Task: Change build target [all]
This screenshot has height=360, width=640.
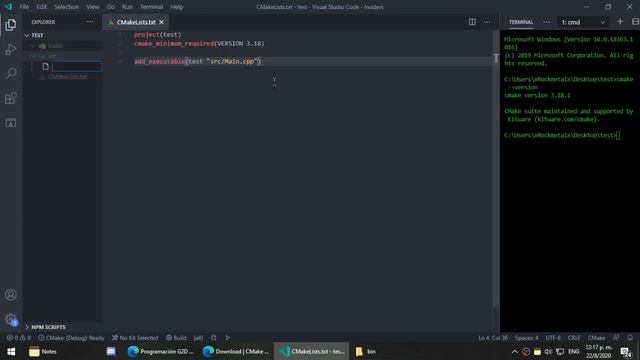Action: pyautogui.click(x=198, y=338)
